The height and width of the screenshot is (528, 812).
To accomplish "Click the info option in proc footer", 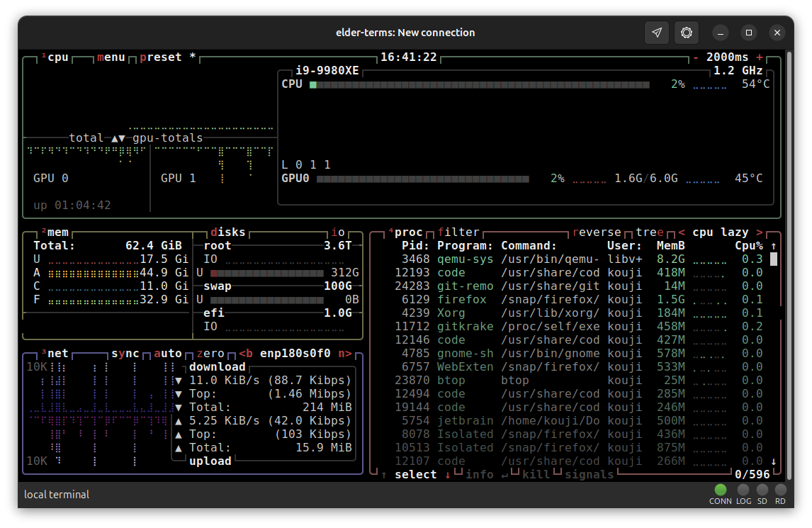I will (x=480, y=475).
